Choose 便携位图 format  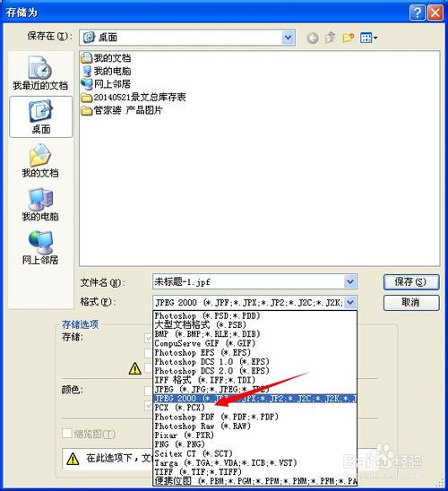tap(254, 481)
